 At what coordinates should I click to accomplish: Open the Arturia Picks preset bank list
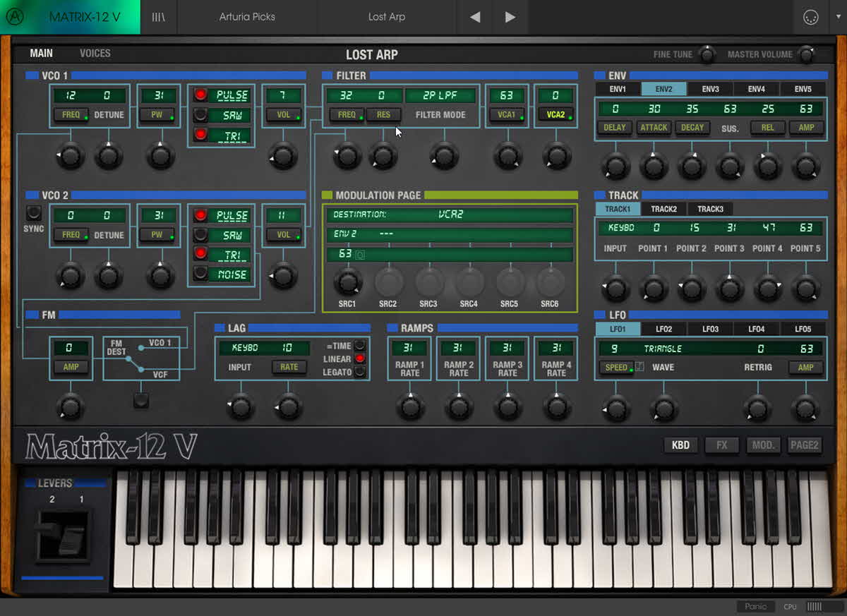click(x=247, y=17)
